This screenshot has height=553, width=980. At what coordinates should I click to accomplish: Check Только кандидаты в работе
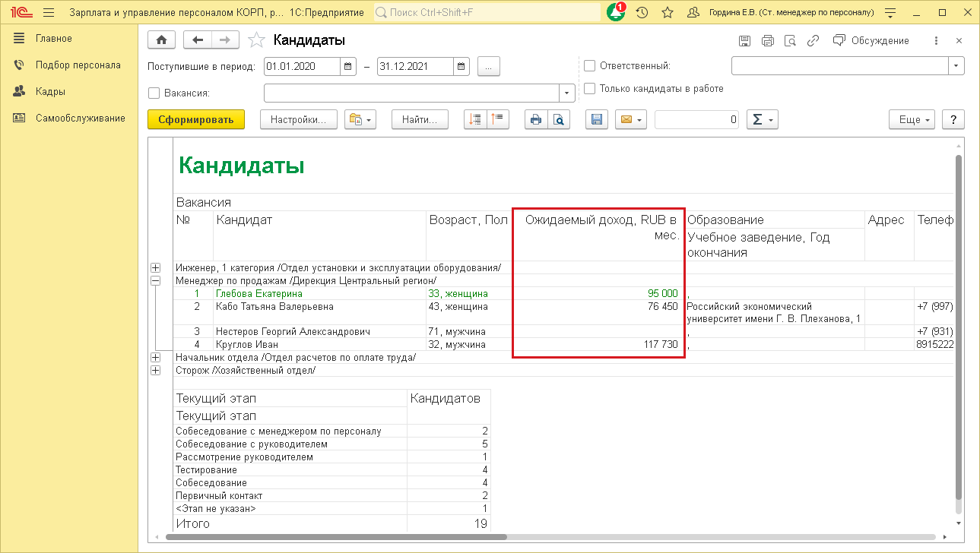tap(589, 88)
